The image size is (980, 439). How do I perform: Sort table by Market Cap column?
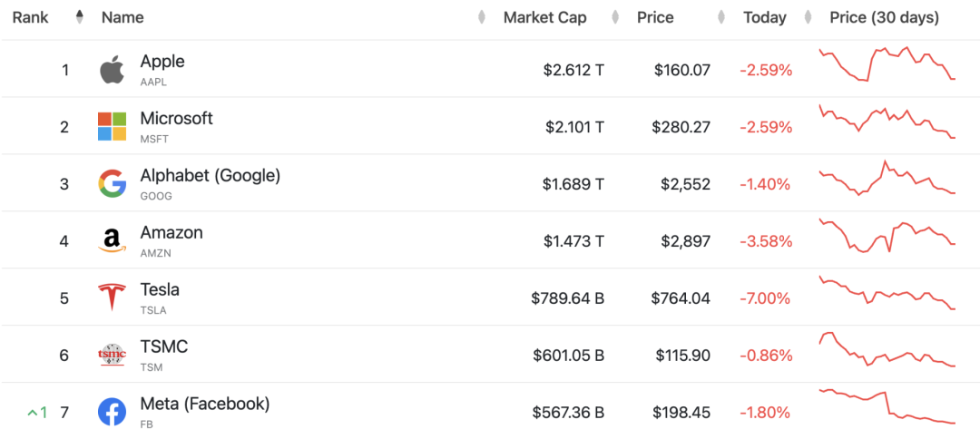click(x=544, y=17)
